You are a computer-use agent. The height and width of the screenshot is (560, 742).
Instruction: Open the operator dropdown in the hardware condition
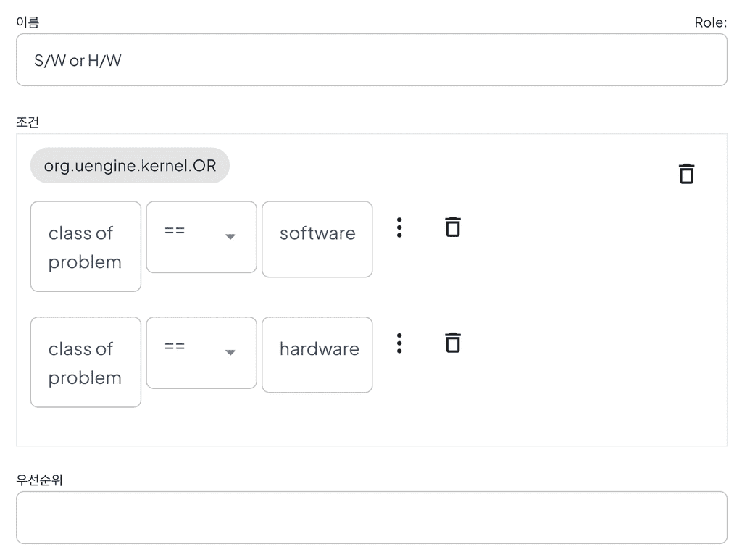pos(201,353)
